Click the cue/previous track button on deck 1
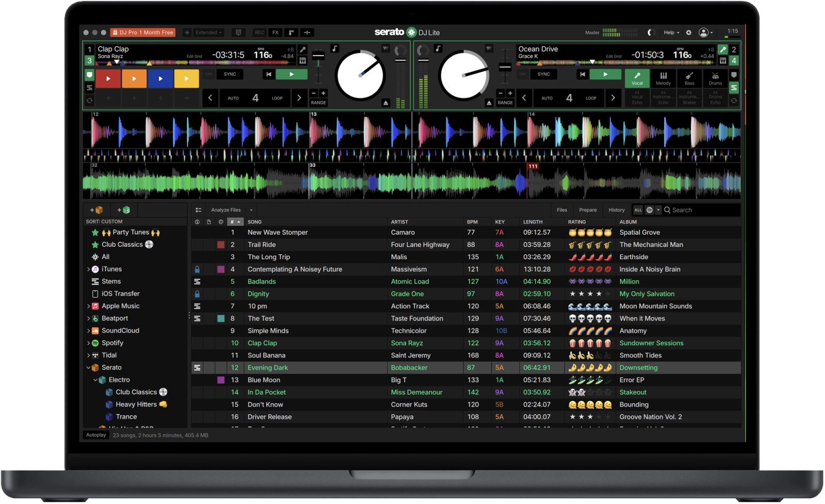Viewport: 825px width, 504px height. [x=269, y=74]
